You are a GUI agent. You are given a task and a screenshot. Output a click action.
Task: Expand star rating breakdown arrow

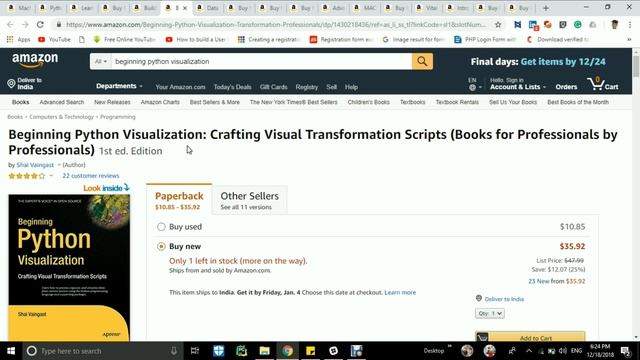(x=51, y=176)
